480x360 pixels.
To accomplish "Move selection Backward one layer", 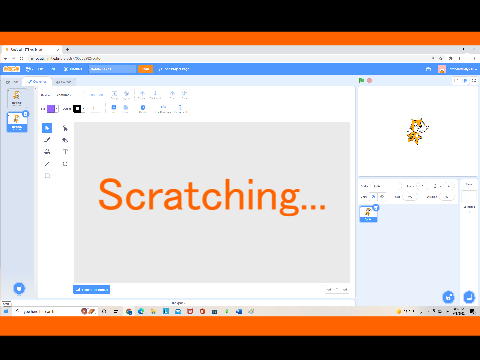I will click(x=155, y=95).
